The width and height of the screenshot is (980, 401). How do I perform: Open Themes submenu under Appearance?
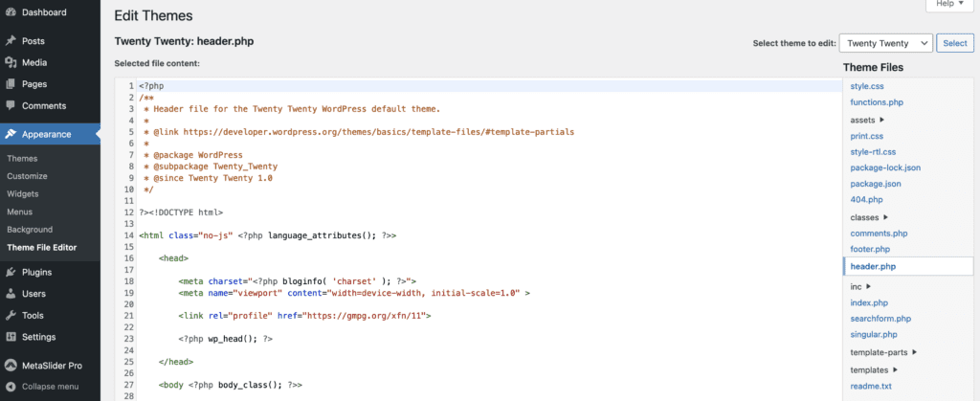pos(22,159)
